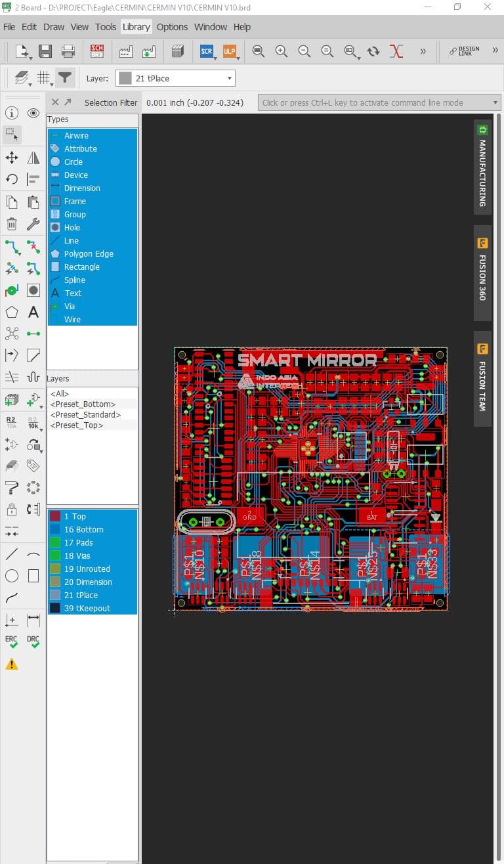Image resolution: width=504 pixels, height=864 pixels.
Task: Click the Copy tool icon
Action: [12, 202]
